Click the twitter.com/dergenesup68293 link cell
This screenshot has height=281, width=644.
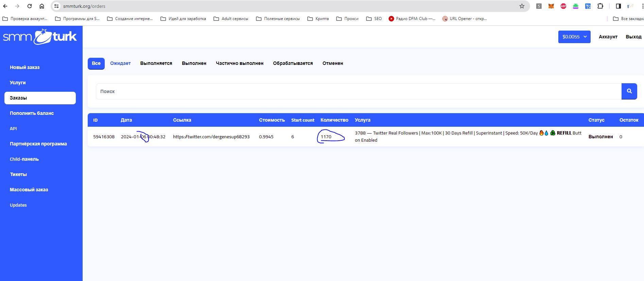pos(211,137)
